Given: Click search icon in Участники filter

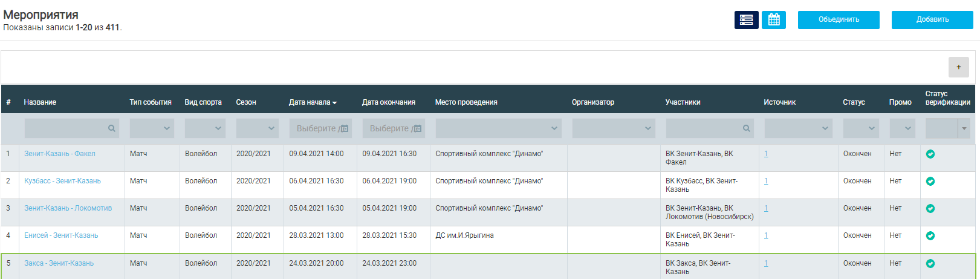Looking at the screenshot, I should coord(746,128).
